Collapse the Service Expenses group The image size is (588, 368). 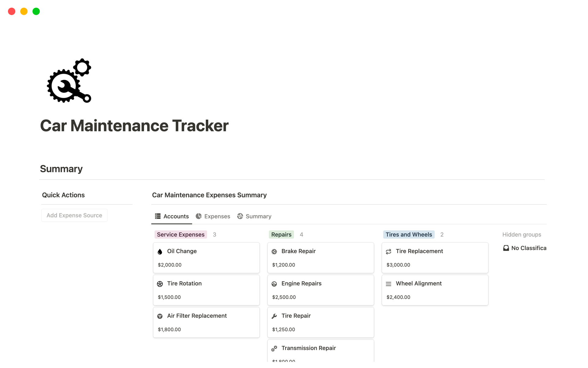pos(180,234)
